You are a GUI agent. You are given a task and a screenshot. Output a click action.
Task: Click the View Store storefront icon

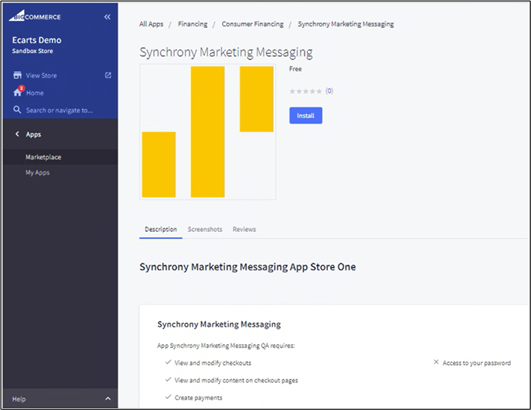pyautogui.click(x=17, y=75)
